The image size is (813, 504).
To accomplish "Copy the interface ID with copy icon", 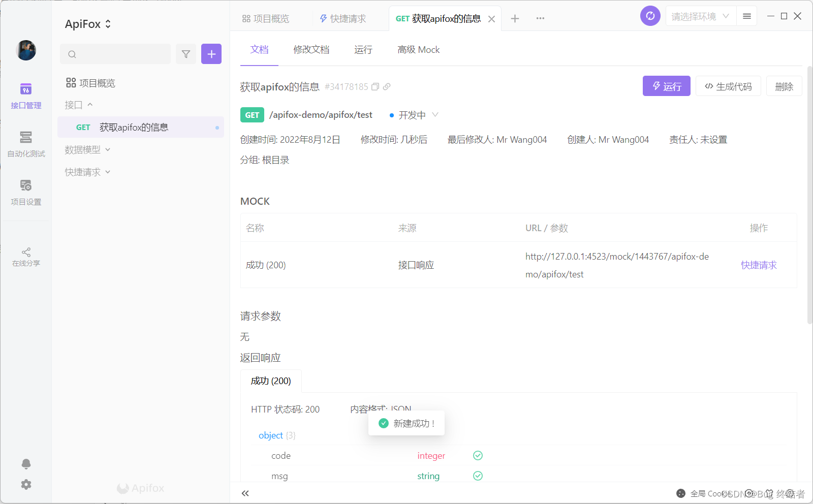I will [375, 87].
